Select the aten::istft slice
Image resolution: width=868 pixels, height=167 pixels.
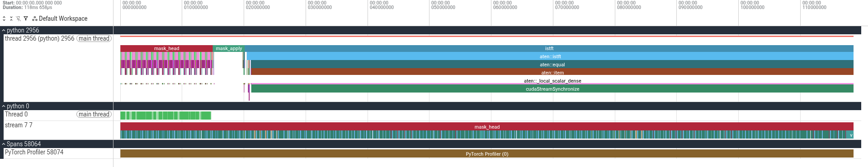click(550, 56)
